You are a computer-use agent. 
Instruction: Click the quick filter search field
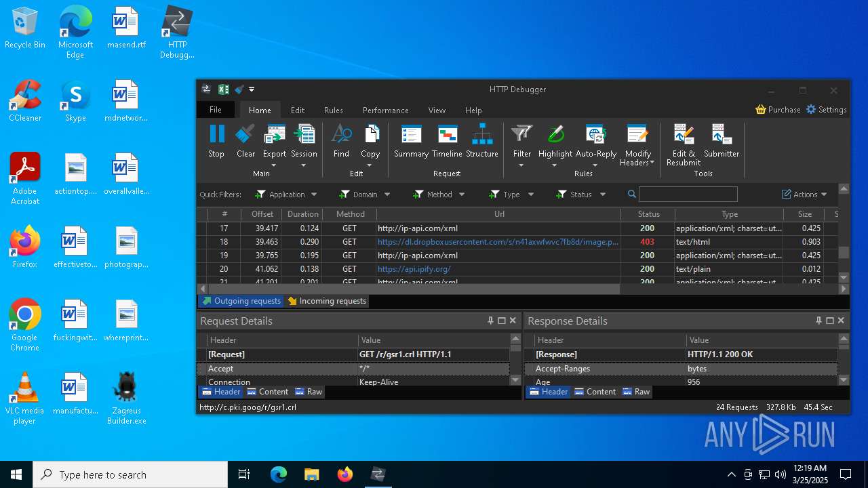coord(688,195)
